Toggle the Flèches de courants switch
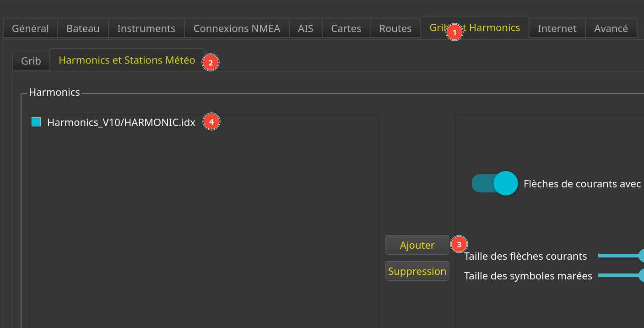 [x=495, y=183]
